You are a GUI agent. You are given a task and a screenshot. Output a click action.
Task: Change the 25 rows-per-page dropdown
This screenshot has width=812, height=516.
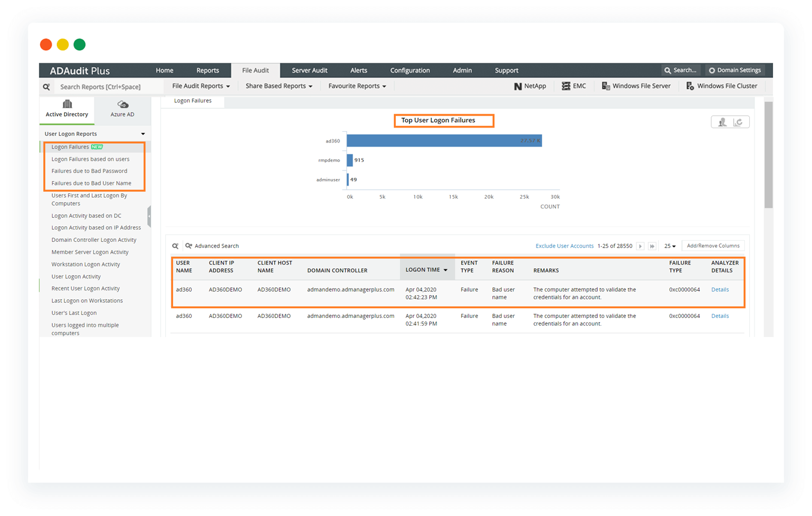670,246
